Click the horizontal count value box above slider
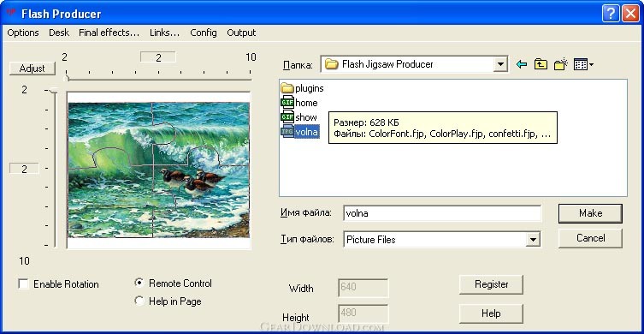The width and height of the screenshot is (644, 334). pyautogui.click(x=158, y=57)
